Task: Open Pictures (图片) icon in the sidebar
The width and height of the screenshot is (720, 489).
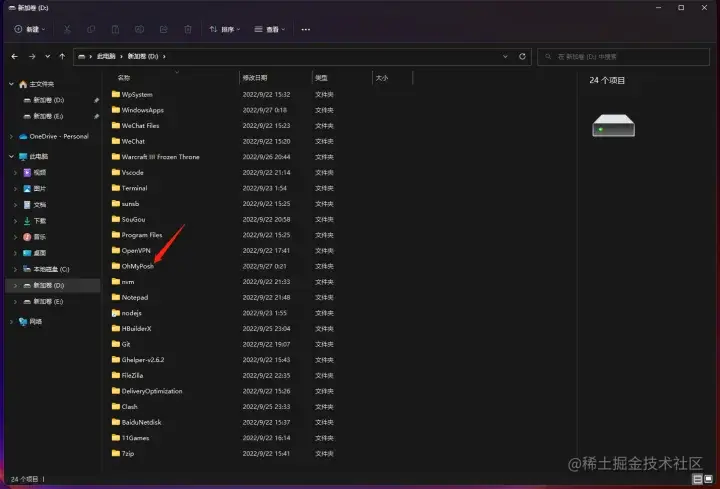Action: [x=27, y=189]
